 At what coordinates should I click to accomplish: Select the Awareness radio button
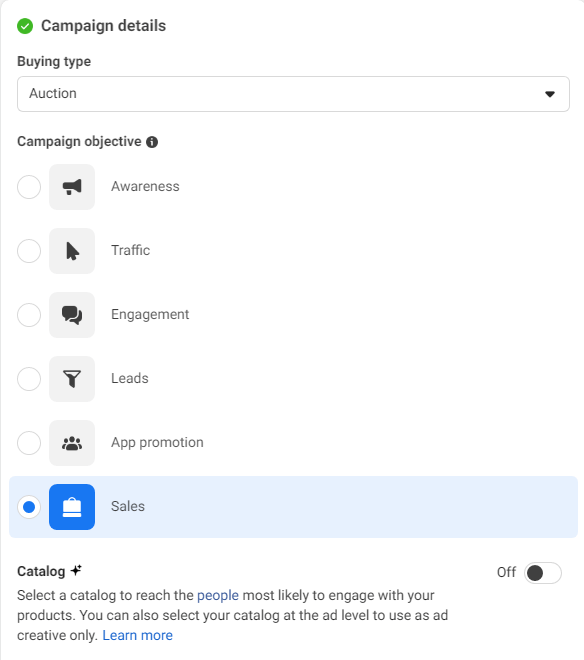tap(29, 187)
